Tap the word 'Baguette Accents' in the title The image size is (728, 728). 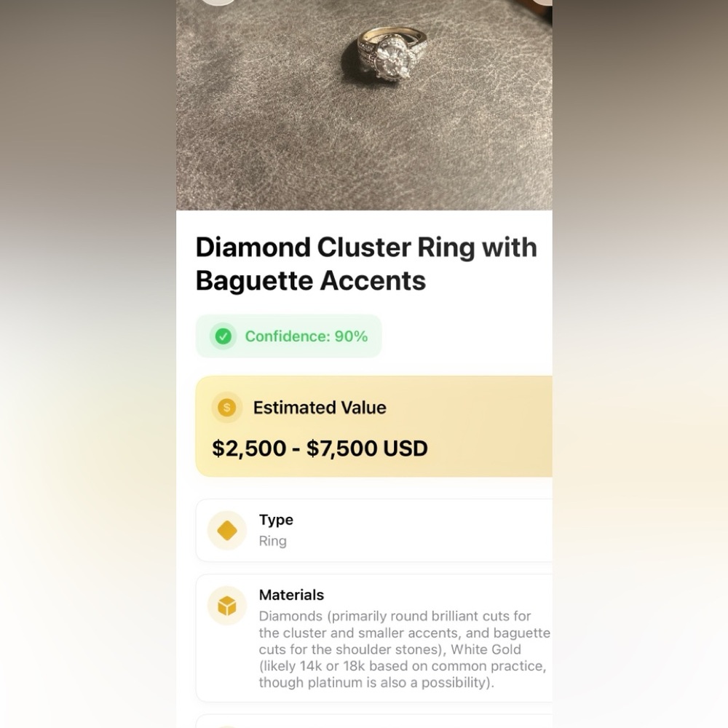click(x=311, y=281)
